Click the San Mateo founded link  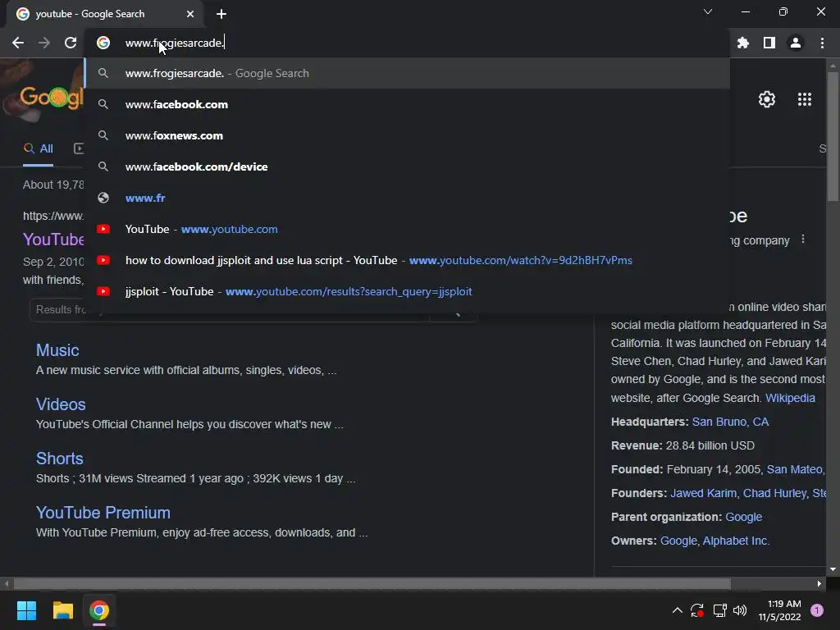tap(795, 469)
